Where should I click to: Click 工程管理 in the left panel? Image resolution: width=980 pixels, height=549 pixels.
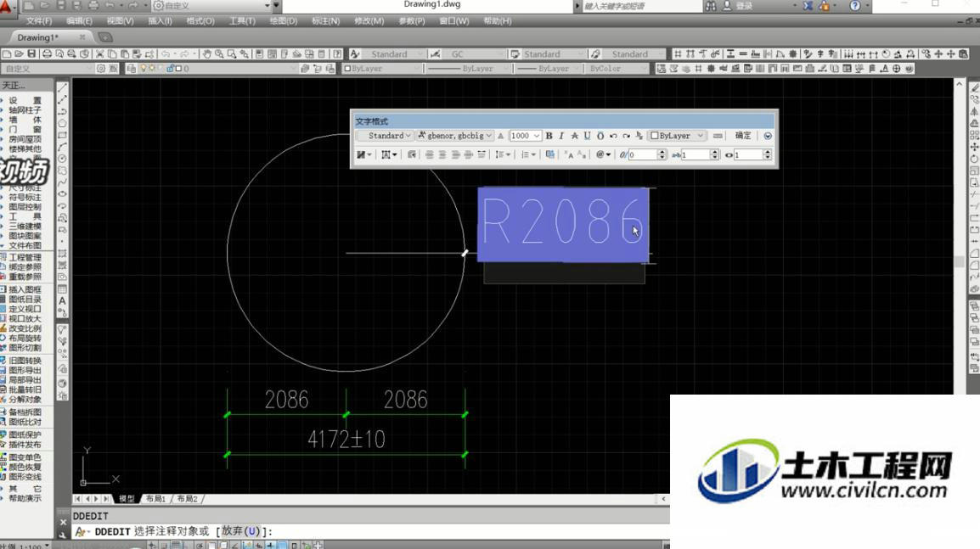[25, 257]
